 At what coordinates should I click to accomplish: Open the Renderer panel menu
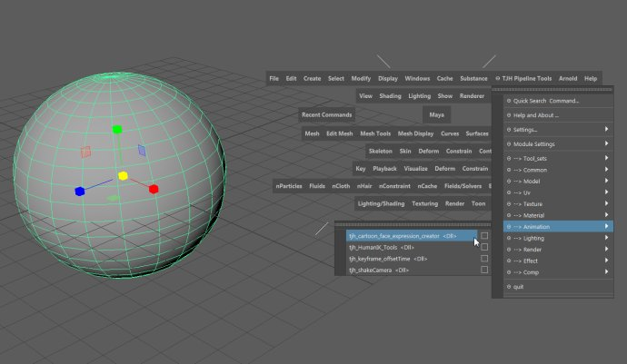[x=472, y=96]
